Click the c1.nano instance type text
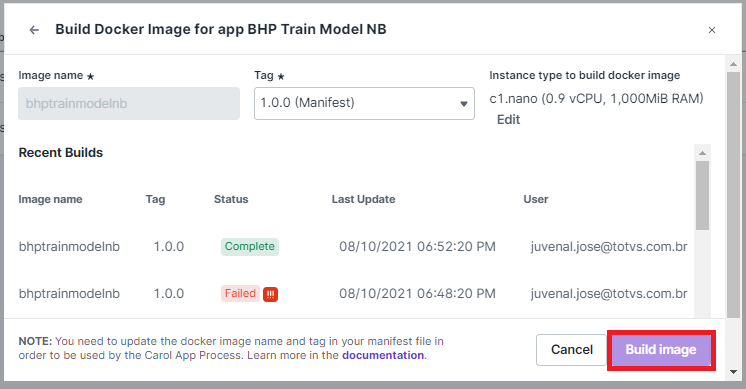 point(596,99)
